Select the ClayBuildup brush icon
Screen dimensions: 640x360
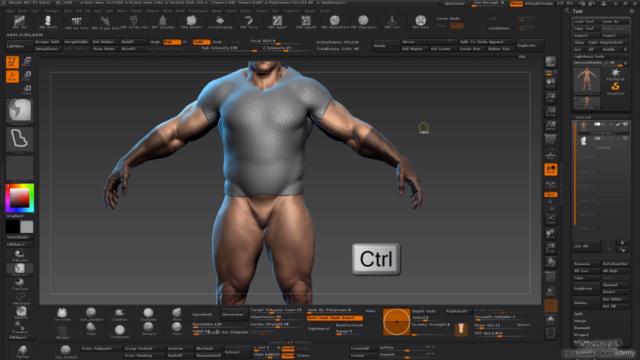[148, 314]
